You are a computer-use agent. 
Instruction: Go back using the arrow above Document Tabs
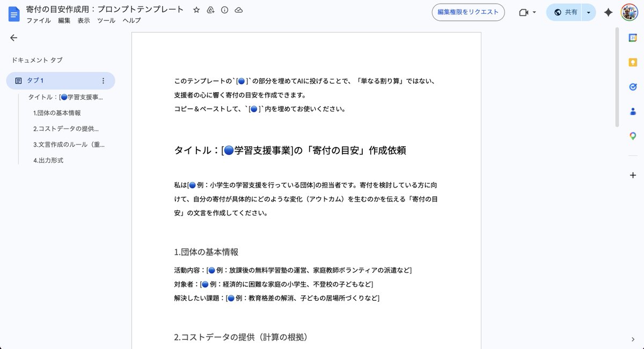point(13,38)
